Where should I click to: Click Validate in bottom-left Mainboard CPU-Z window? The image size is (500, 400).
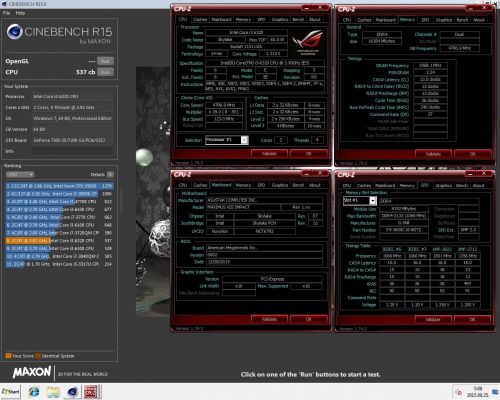(x=269, y=319)
